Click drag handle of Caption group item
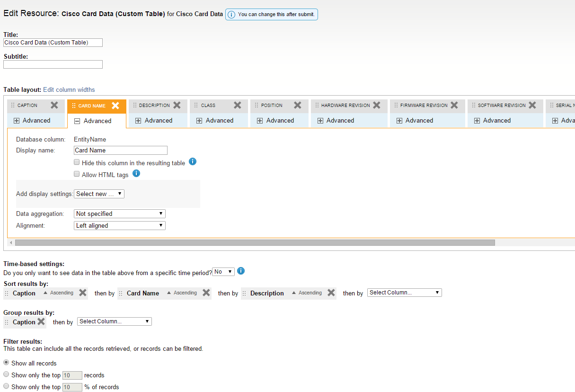 (7, 322)
